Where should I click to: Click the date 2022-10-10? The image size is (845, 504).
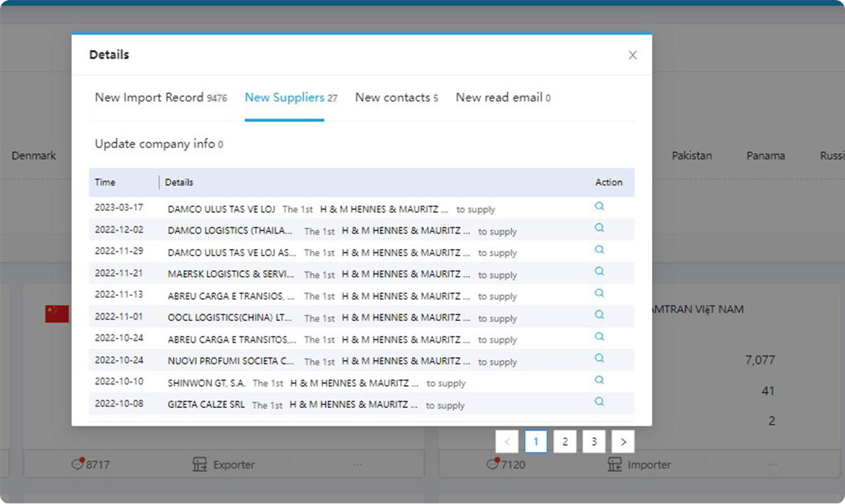pyautogui.click(x=119, y=382)
